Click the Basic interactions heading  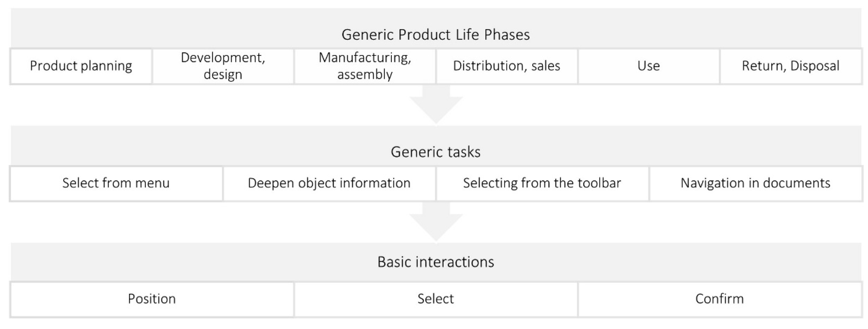pos(436,262)
